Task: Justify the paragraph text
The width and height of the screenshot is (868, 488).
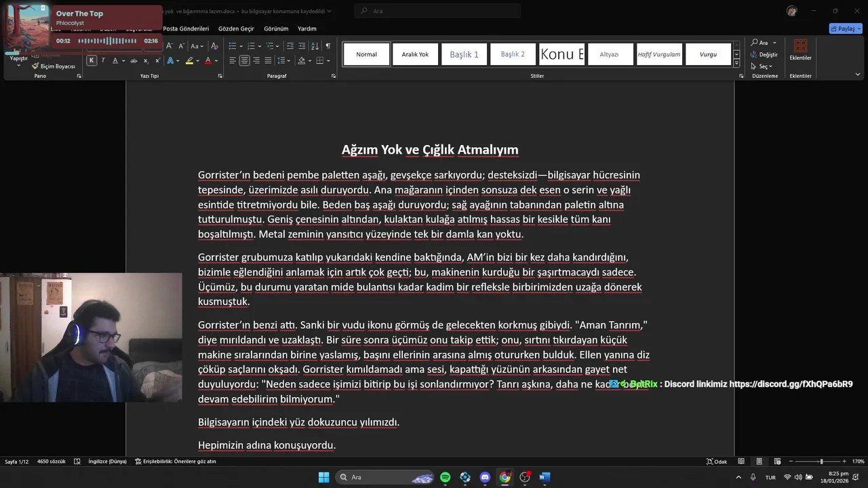Action: tap(268, 60)
